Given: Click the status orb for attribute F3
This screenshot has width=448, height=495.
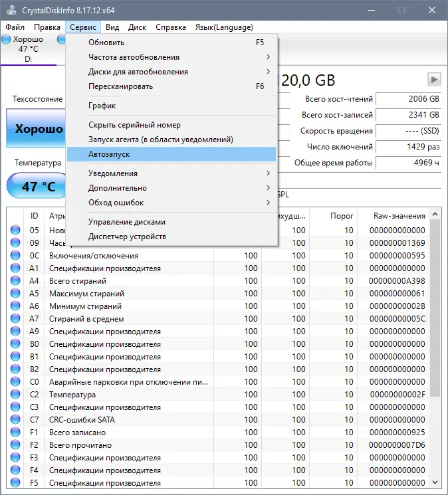Looking at the screenshot, I should [15, 457].
